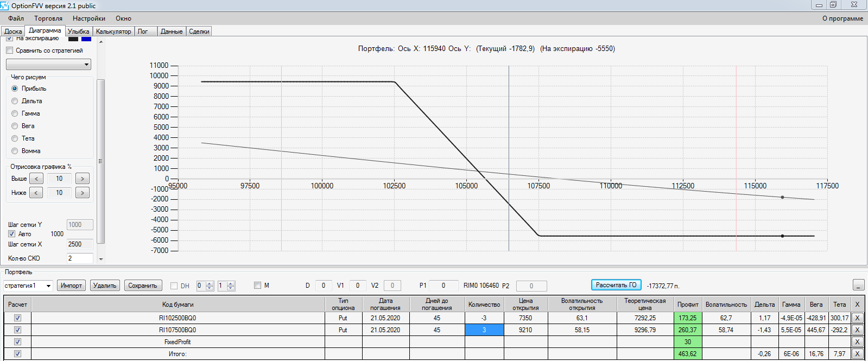This screenshot has width=868, height=361.
Task: Open the strategy comparison dropdown
Action: pyautogui.click(x=48, y=65)
